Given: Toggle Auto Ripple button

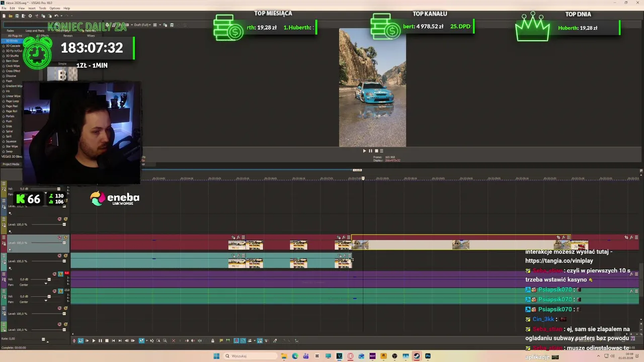Looking at the screenshot, I should (250, 341).
